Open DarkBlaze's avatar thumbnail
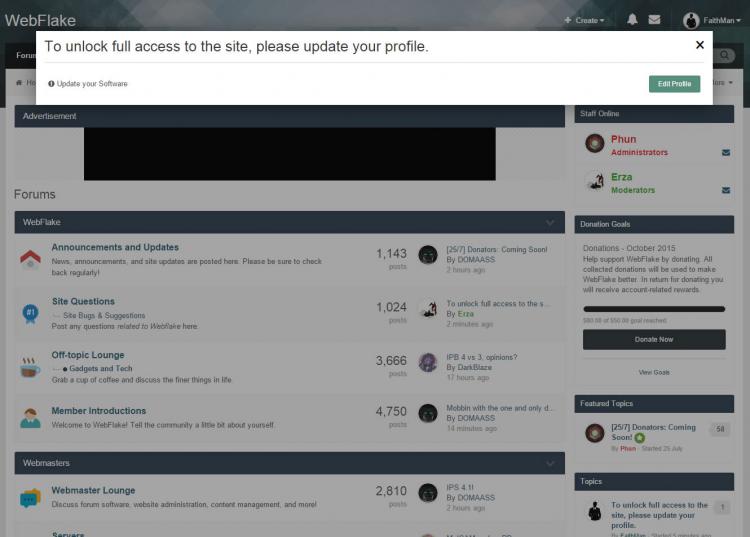 428,362
